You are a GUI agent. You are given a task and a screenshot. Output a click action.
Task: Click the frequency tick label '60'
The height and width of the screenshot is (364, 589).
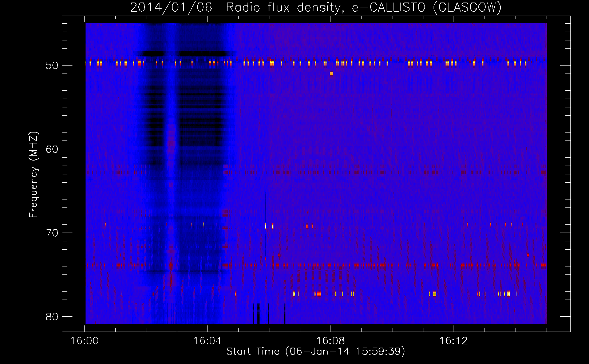[52, 150]
